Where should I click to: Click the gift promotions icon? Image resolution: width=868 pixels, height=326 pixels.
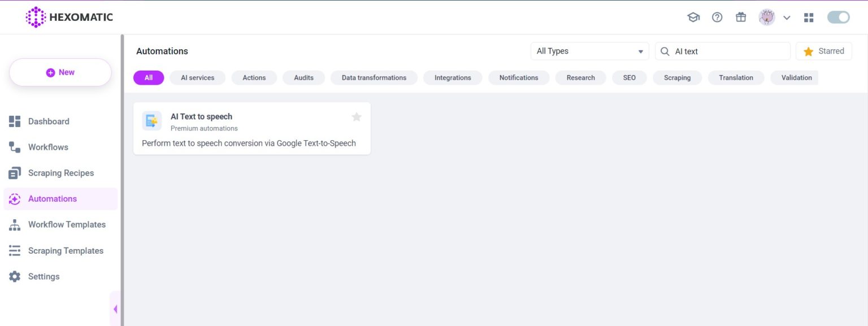click(740, 17)
